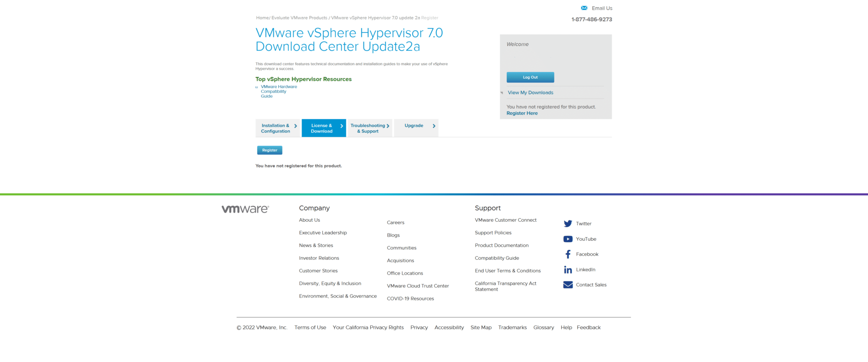Image resolution: width=868 pixels, height=362 pixels.
Task: Visit News & Stories link
Action: (x=316, y=246)
